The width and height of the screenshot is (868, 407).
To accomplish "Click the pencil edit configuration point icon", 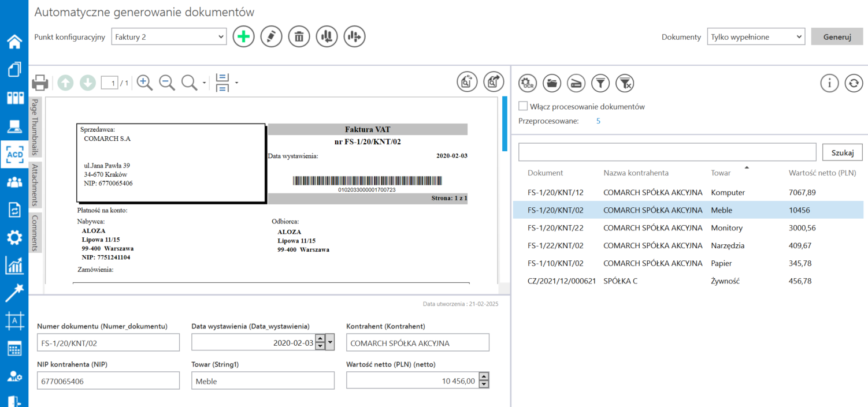I will 271,37.
